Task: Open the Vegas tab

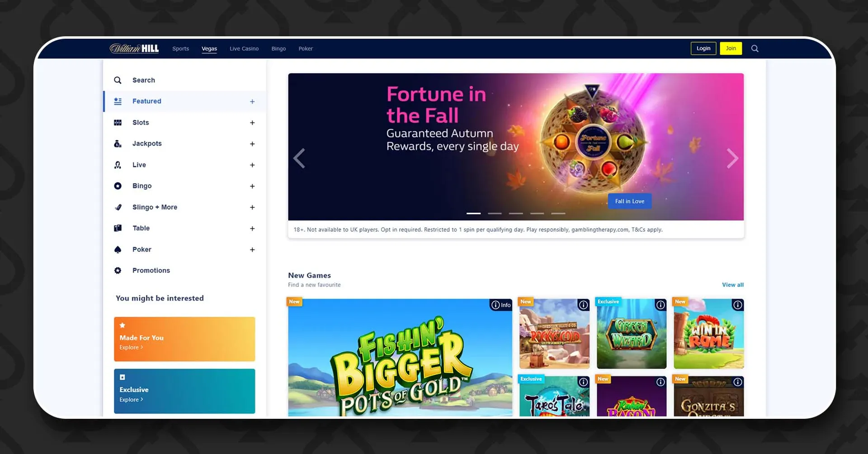Action: (209, 48)
